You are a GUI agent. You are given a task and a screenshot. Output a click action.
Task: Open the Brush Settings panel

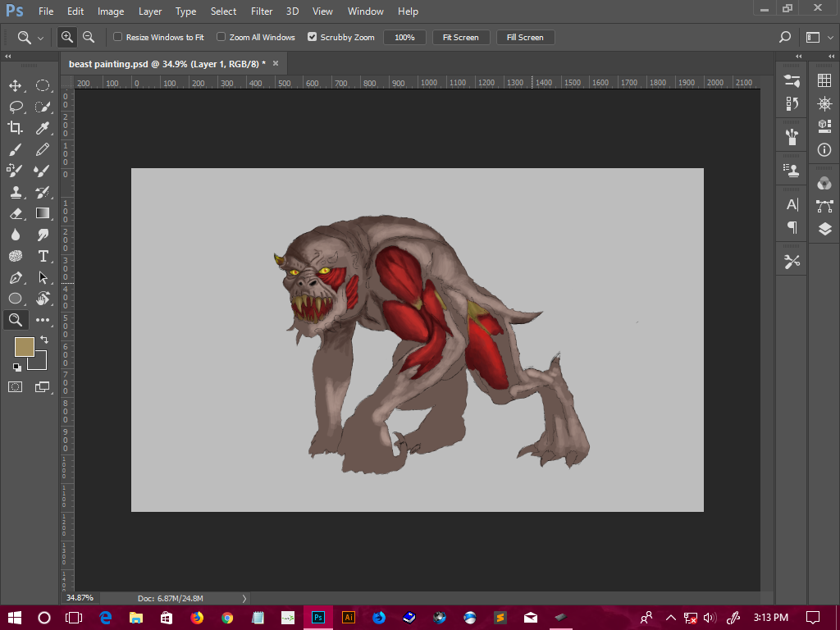pyautogui.click(x=791, y=81)
